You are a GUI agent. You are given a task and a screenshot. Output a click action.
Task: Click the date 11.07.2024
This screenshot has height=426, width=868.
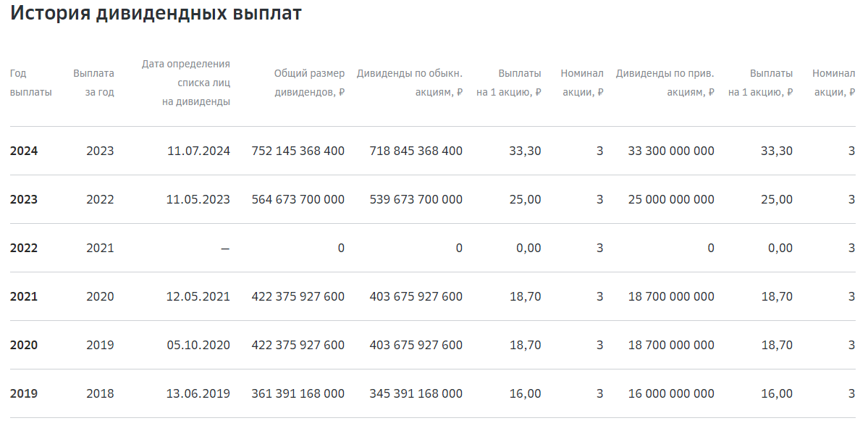198,151
